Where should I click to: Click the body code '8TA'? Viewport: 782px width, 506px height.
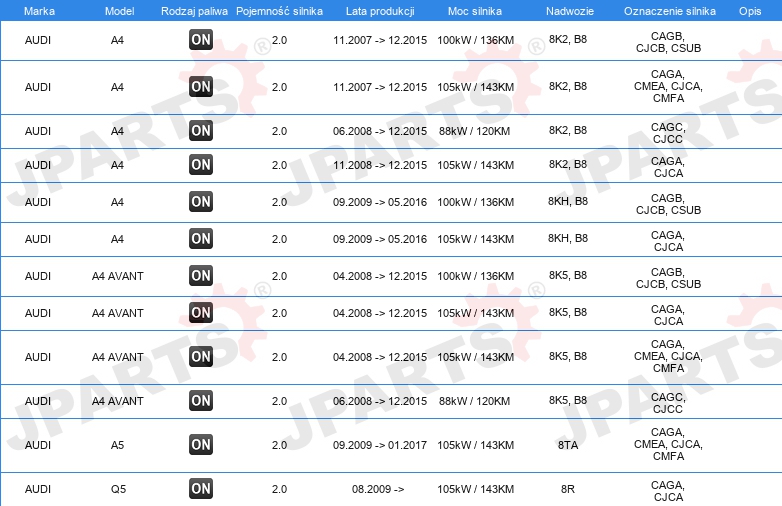568,445
